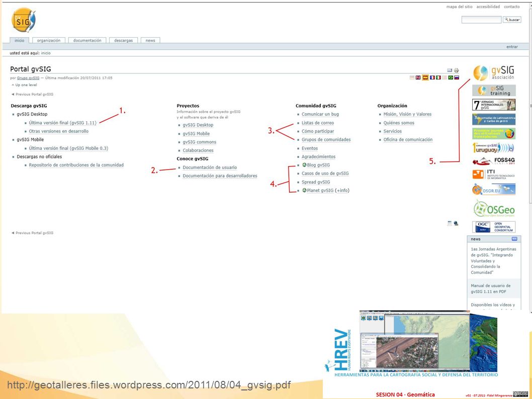Download Última versión final (gvSIG 1.11)
This screenshot has width=532, height=399.
(62, 123)
